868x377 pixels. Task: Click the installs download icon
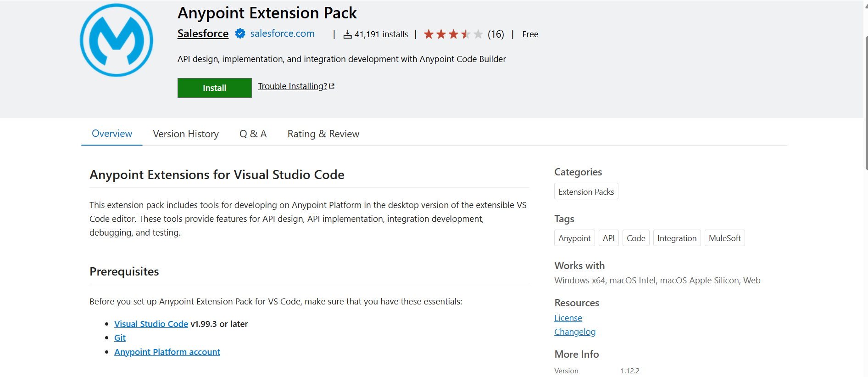tap(348, 34)
